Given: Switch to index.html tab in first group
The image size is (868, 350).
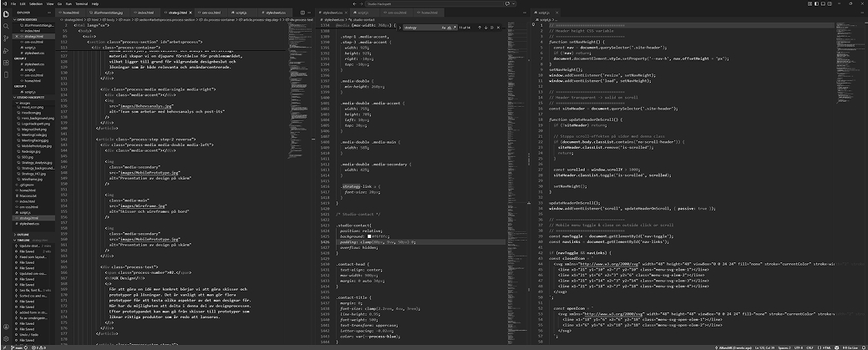Looking at the screenshot, I should (x=146, y=12).
